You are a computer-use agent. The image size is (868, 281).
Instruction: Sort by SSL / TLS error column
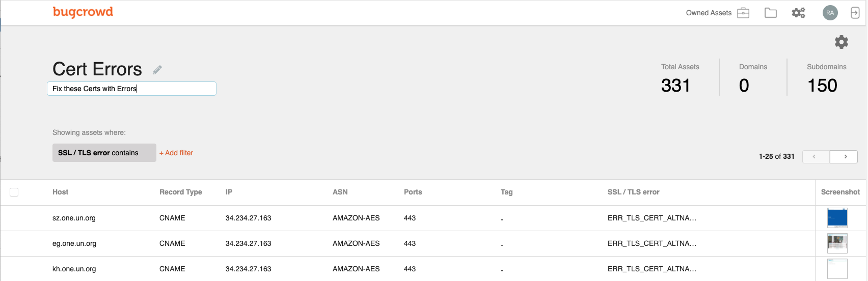(x=633, y=192)
